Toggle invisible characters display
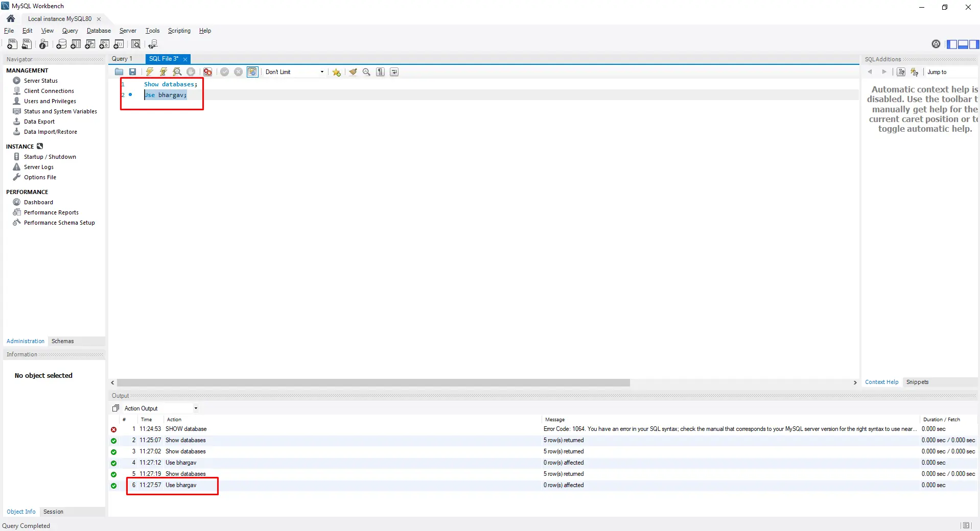This screenshot has height=531, width=980. [380, 72]
